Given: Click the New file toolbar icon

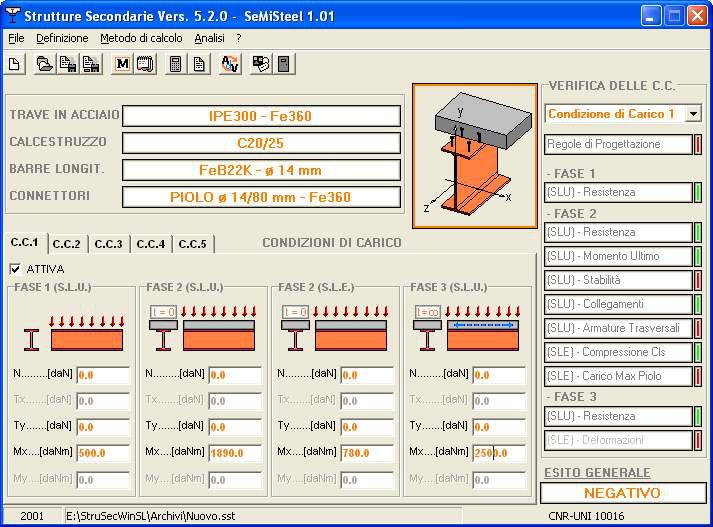Looking at the screenshot, I should (x=15, y=65).
